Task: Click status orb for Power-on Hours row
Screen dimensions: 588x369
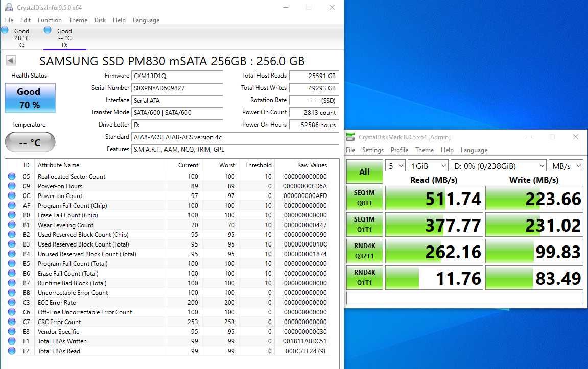Action: coord(12,186)
